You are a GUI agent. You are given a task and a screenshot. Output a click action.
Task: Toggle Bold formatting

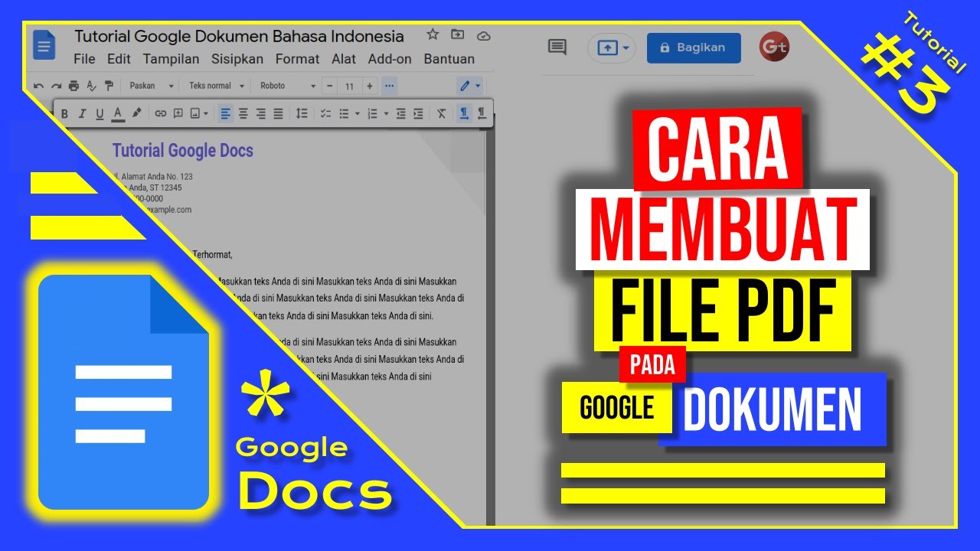click(64, 114)
